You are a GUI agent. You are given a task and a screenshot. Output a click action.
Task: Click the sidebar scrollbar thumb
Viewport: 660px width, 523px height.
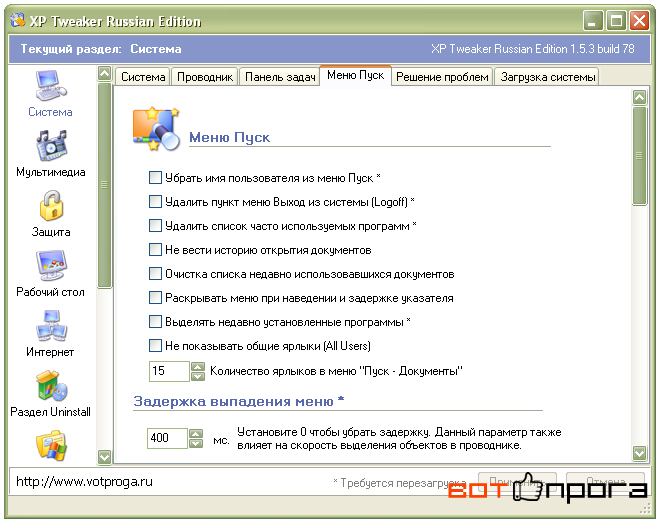pos(104,185)
